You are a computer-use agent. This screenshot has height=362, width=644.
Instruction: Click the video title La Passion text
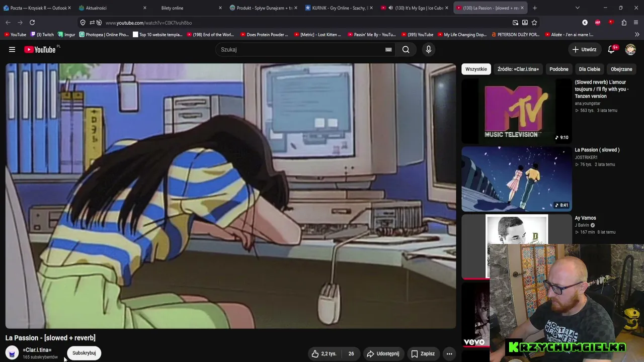click(50, 338)
